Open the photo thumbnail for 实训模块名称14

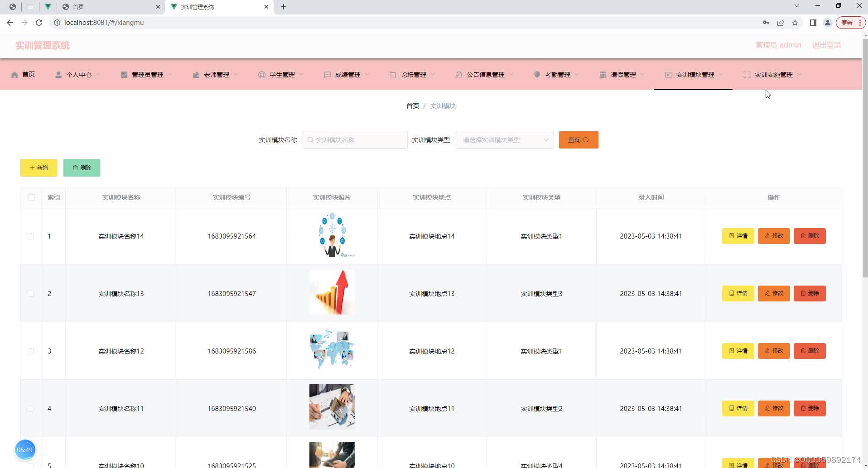coord(332,236)
